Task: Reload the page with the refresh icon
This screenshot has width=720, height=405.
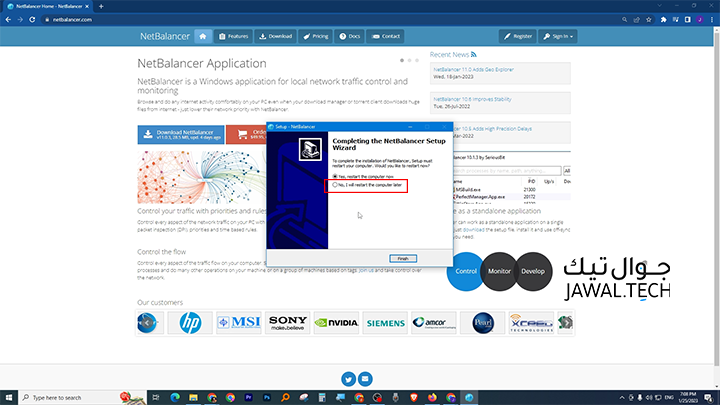Action: (32, 20)
